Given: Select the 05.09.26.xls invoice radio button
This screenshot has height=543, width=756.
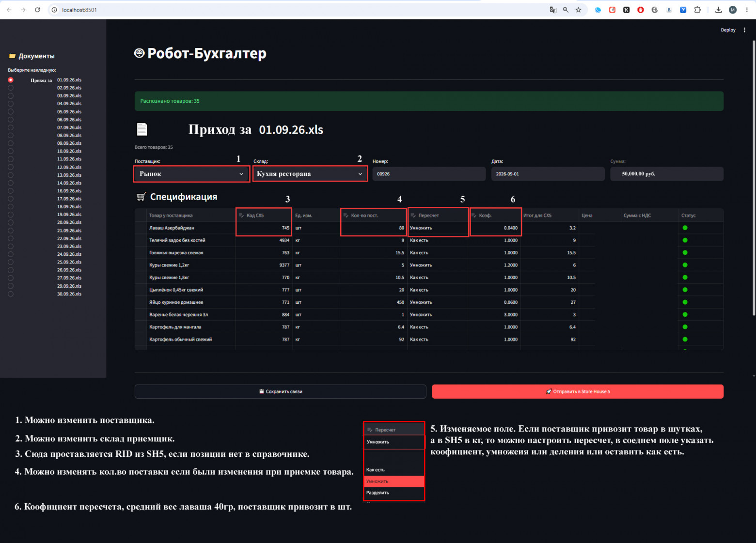Looking at the screenshot, I should (x=11, y=111).
